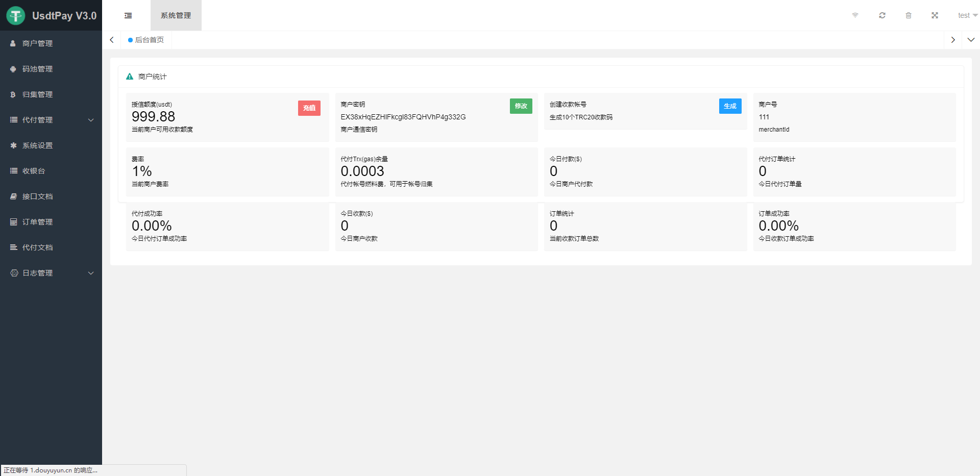Click the merchant key EX38xHqEZHIFkcgl83FQHVhP4g332G

tap(403, 117)
